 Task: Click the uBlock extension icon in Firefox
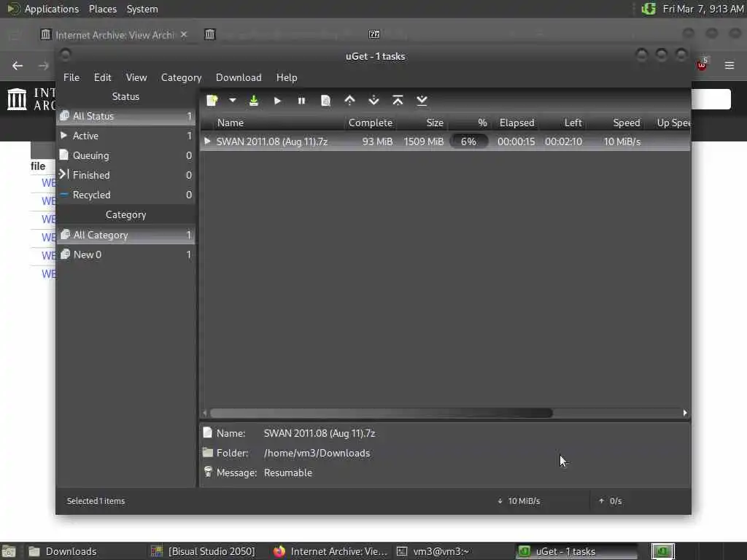[x=702, y=64]
